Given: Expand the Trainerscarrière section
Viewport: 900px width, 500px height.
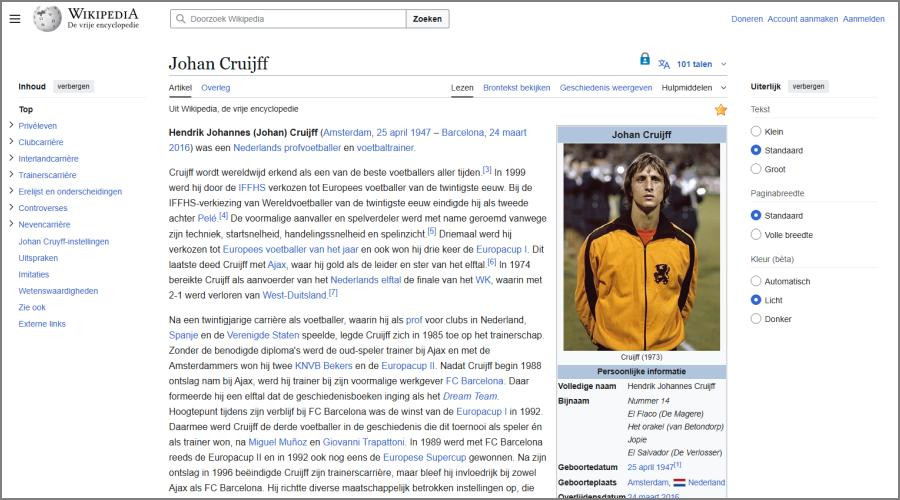Looking at the screenshot, I should pyautogui.click(x=11, y=175).
